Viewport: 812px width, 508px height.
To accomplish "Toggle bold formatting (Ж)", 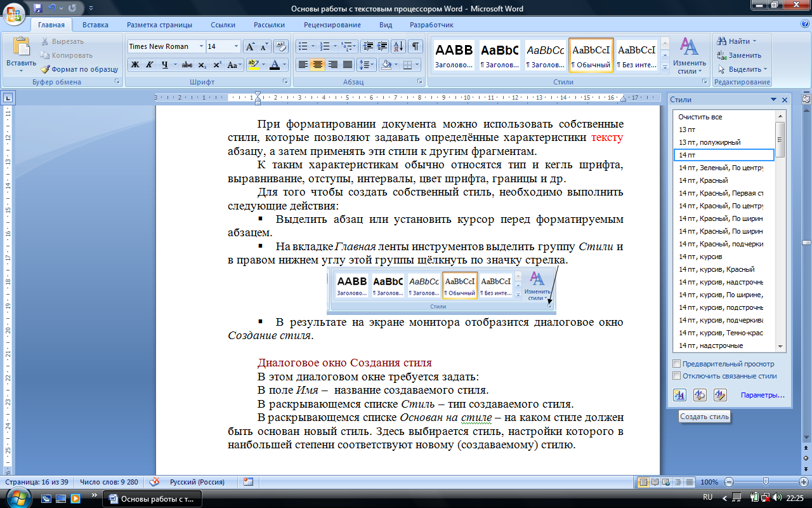I will tap(134, 65).
